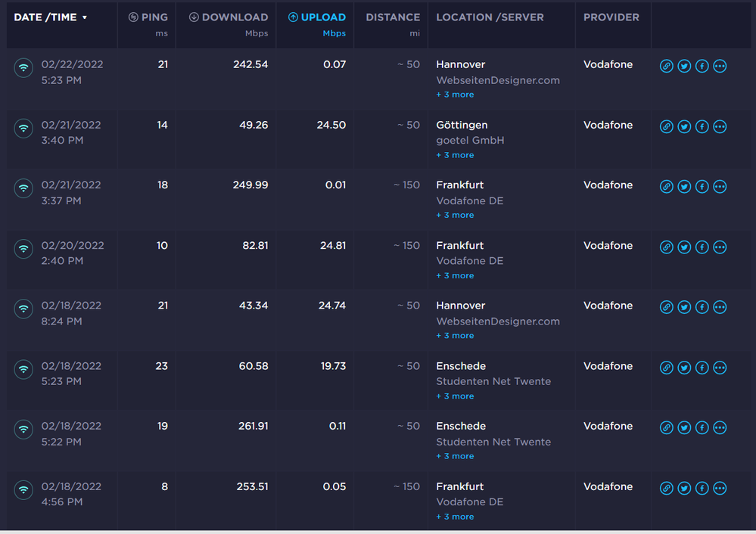
Task: Click Wi-Fi icon of 02/22/2022 5:23 PM row
Action: pyautogui.click(x=23, y=68)
